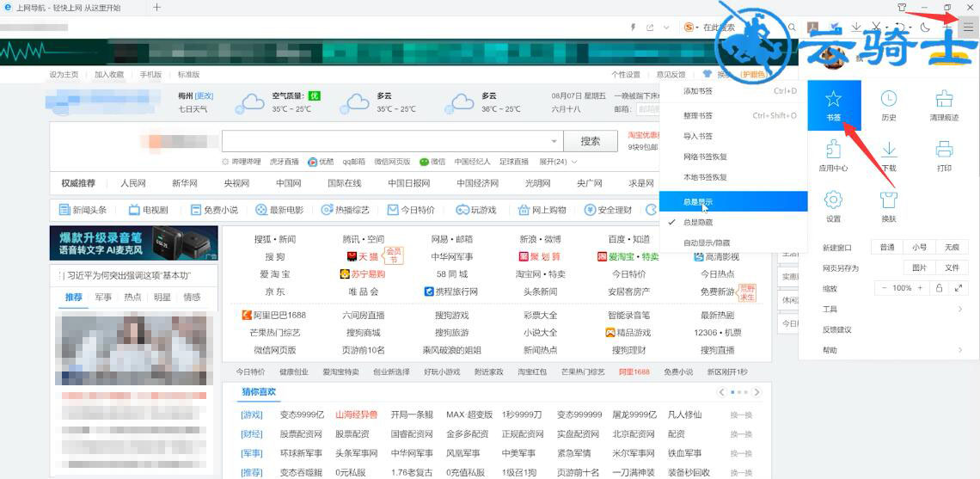
Task: Open Sogou search engine selector dropdown
Action: pyautogui.click(x=690, y=28)
